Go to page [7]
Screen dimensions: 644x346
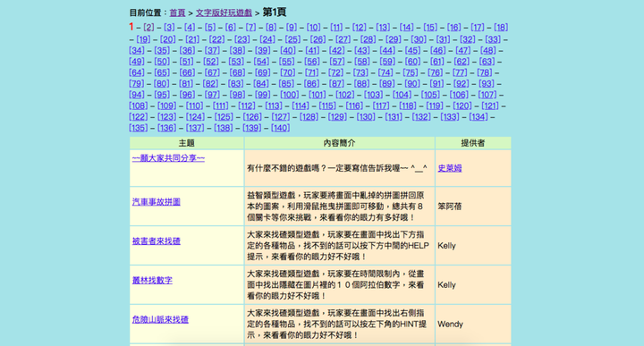pyautogui.click(x=250, y=28)
